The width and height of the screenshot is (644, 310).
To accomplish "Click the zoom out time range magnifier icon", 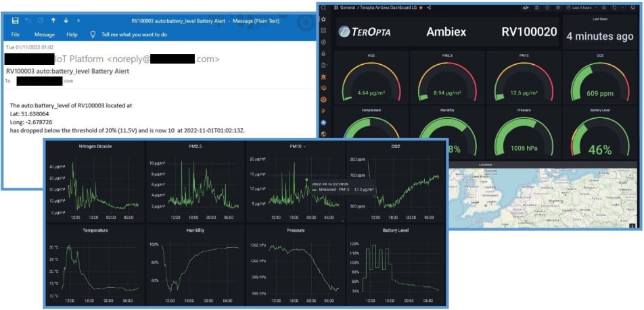I will click(x=604, y=8).
